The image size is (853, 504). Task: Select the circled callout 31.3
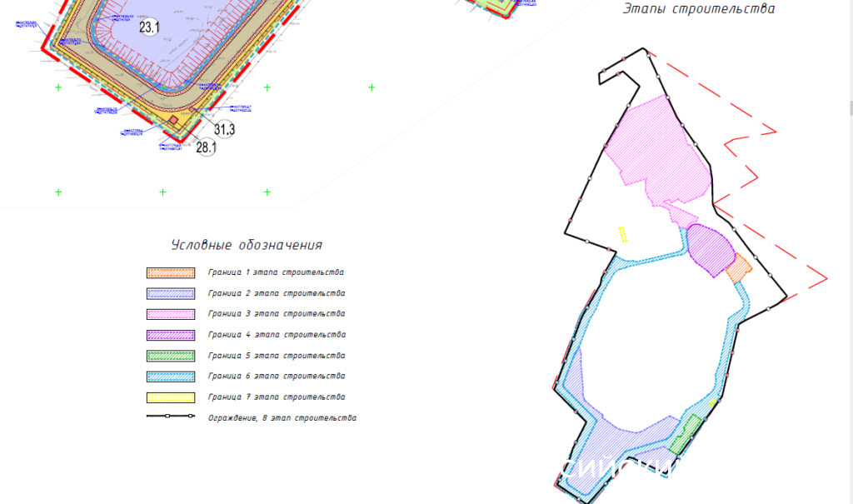pyautogui.click(x=225, y=129)
